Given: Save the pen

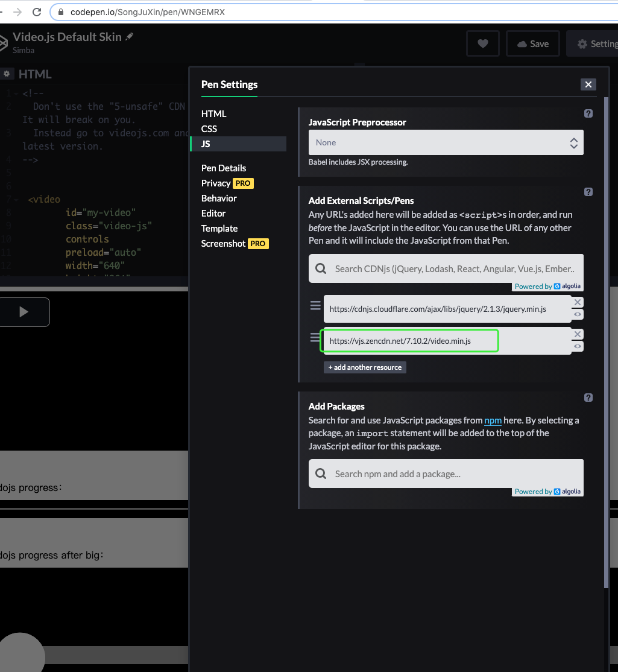Looking at the screenshot, I should click(x=533, y=43).
